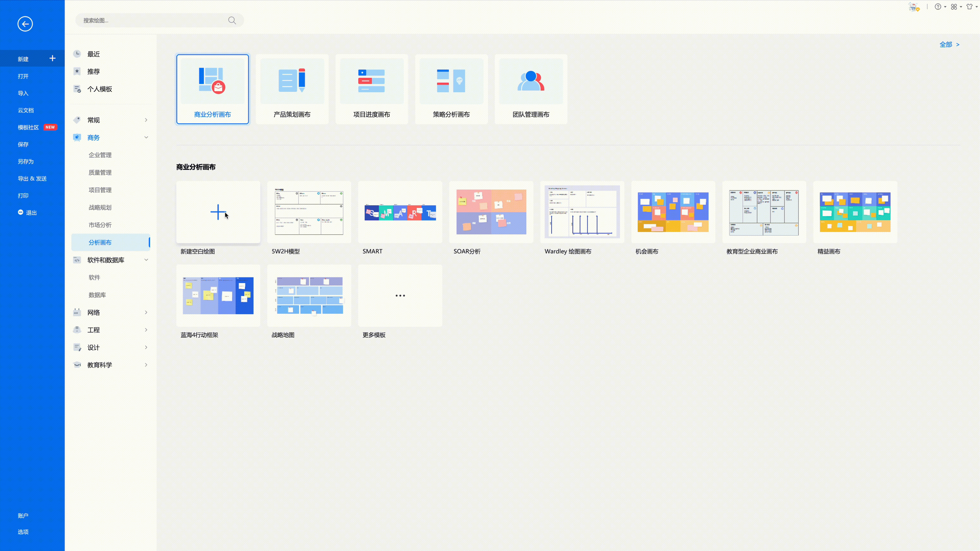Click the 推荐 star icon
The width and height of the screenshot is (980, 551).
pyautogui.click(x=77, y=72)
